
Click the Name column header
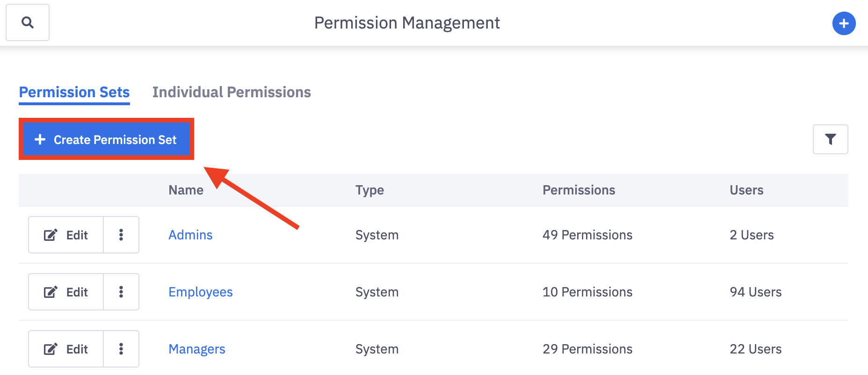coord(186,190)
